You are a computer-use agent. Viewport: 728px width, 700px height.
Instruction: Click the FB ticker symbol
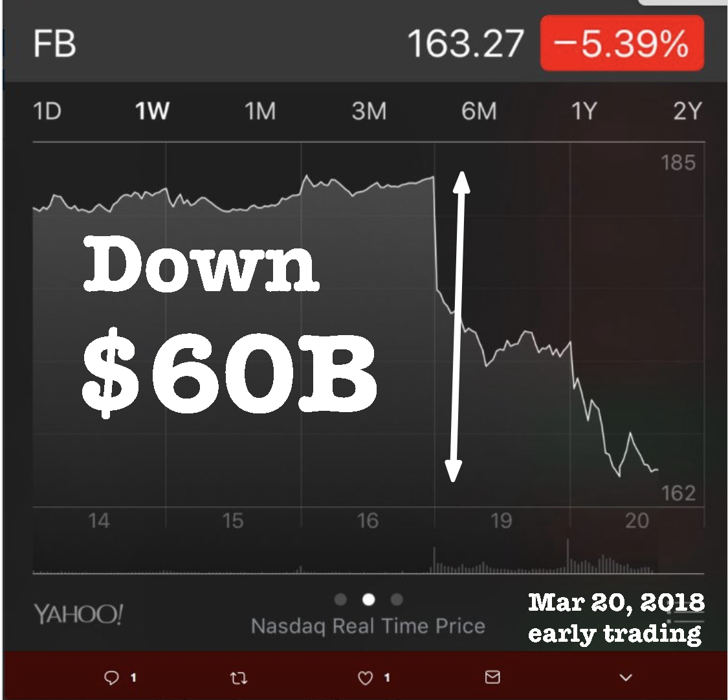(x=54, y=44)
